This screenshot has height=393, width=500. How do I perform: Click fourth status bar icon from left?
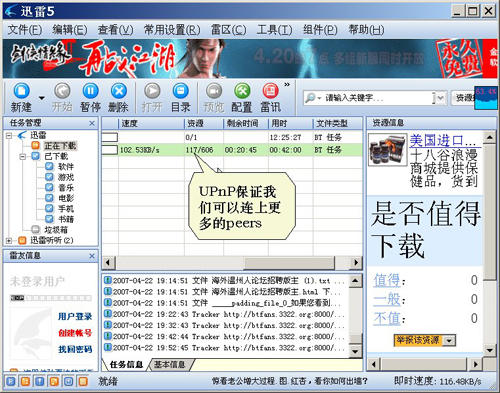[x=54, y=381]
